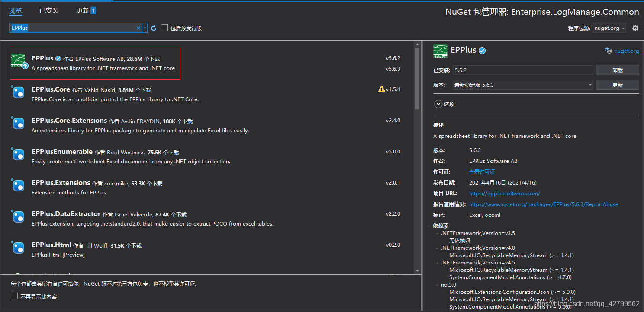Viewport: 644px width, 312px height.
Task: Check 不再显示此内容 checkbox
Action: [14, 296]
